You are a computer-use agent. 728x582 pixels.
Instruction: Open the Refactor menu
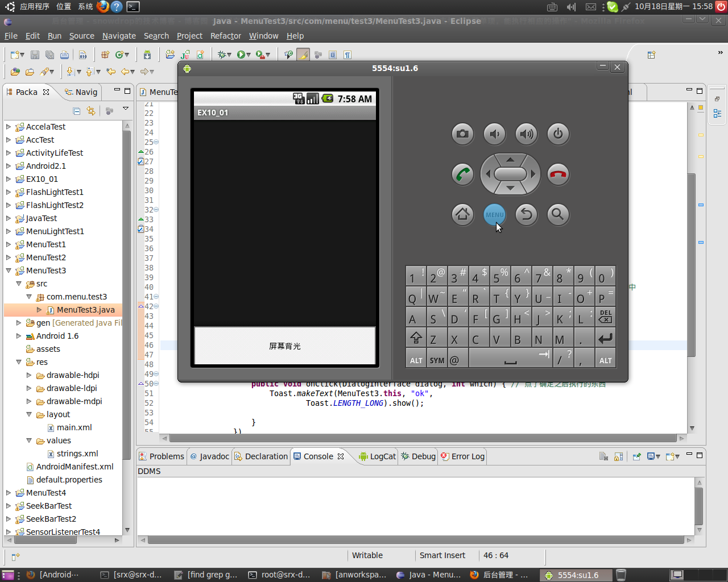pyautogui.click(x=226, y=36)
